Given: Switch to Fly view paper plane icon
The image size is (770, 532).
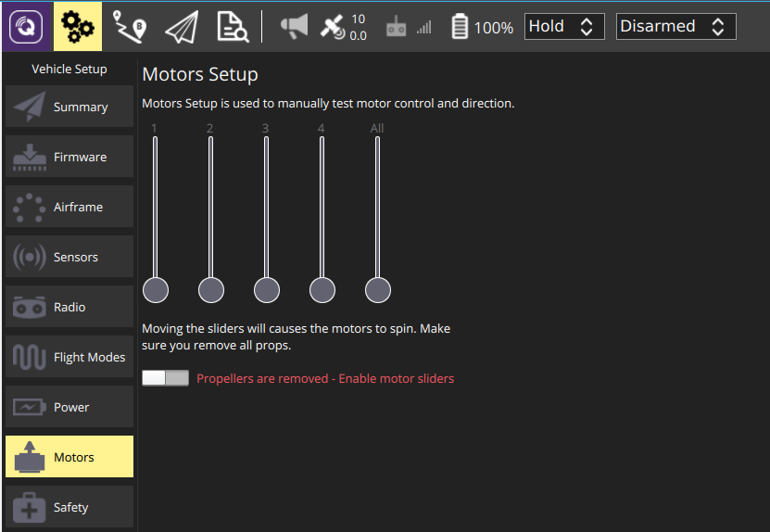Looking at the screenshot, I should [x=182, y=27].
